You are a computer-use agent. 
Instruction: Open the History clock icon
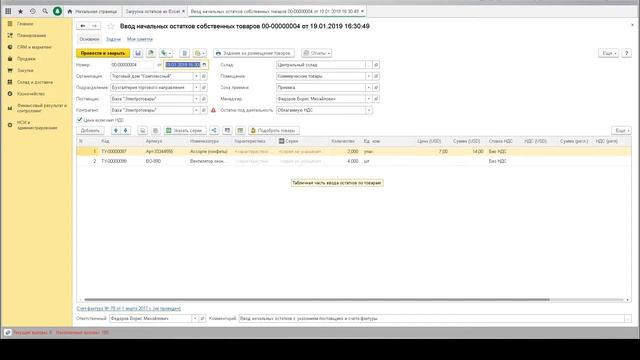33,11
